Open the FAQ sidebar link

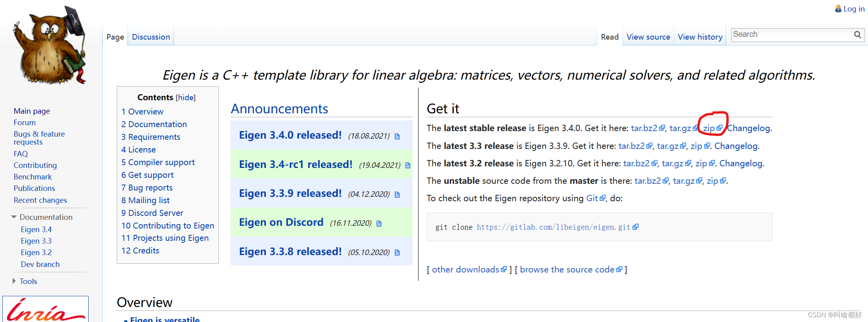pyautogui.click(x=21, y=154)
